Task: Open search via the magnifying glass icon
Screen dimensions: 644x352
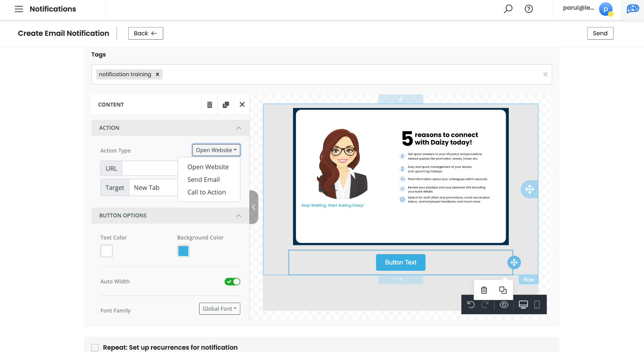Action: pyautogui.click(x=508, y=9)
